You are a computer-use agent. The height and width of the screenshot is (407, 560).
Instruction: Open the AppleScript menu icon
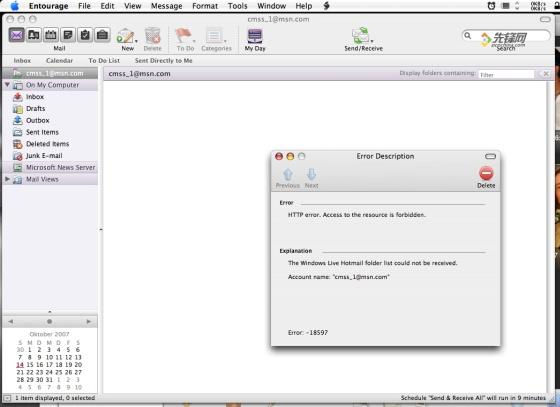pos(326,6)
